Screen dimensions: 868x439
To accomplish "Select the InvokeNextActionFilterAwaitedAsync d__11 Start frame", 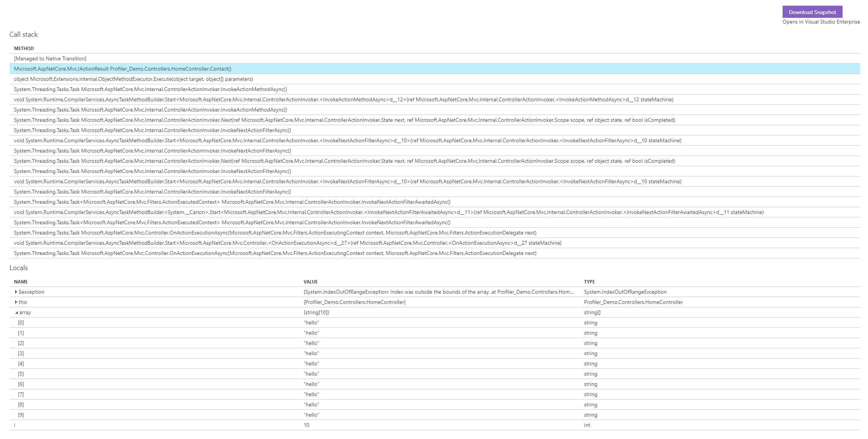I will pos(388,212).
